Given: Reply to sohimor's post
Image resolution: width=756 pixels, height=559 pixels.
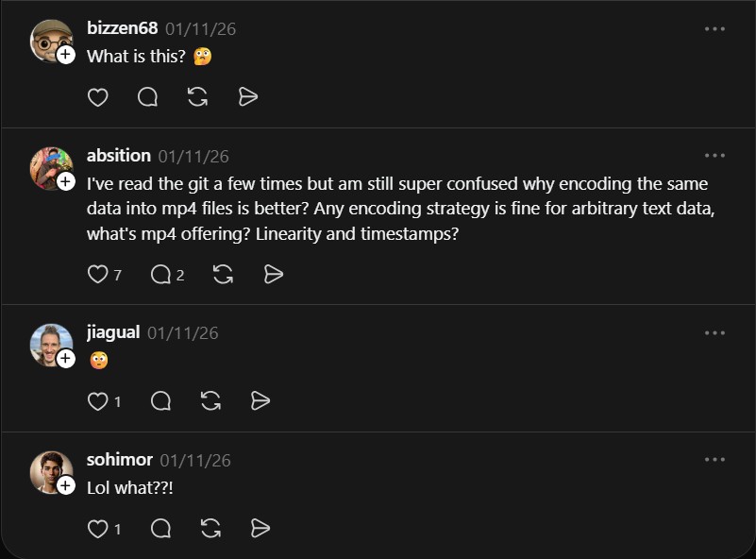Looking at the screenshot, I should pyautogui.click(x=160, y=529).
